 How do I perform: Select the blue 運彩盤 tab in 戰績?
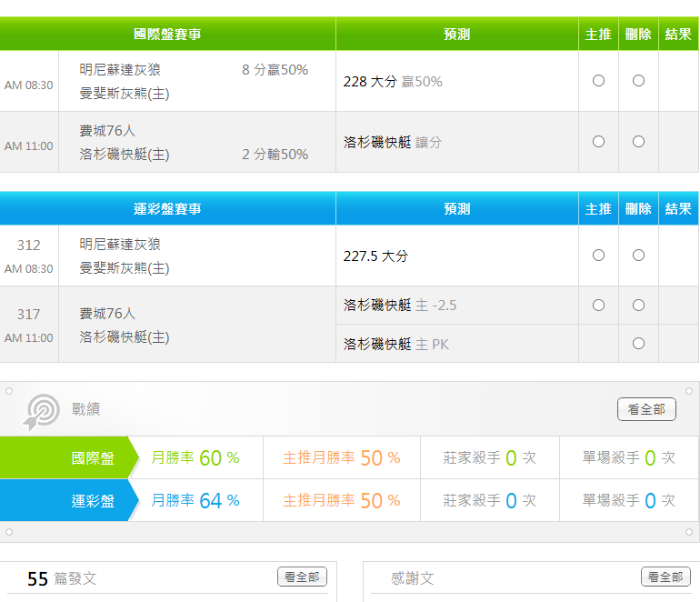pyautogui.click(x=68, y=501)
